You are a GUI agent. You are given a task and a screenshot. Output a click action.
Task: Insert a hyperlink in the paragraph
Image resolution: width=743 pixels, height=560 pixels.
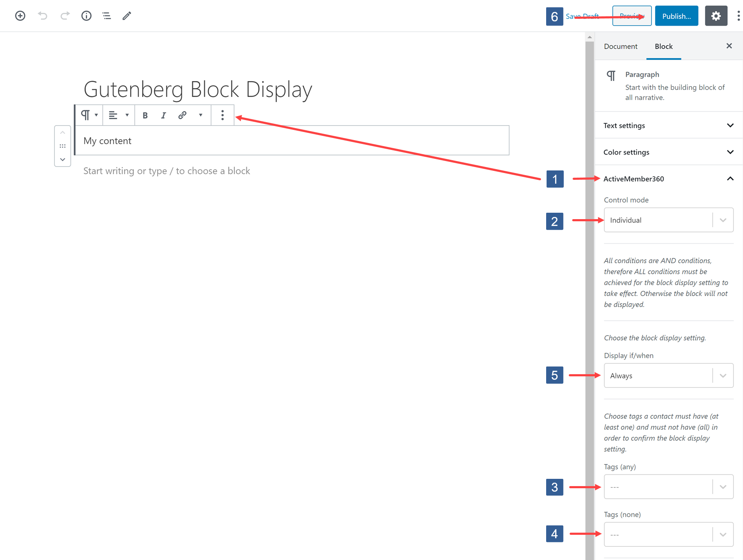182,115
